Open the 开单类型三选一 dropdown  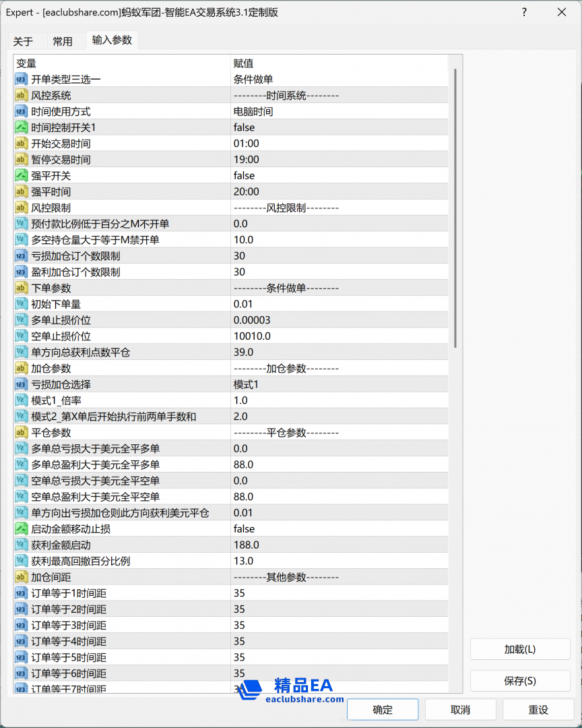pos(337,80)
